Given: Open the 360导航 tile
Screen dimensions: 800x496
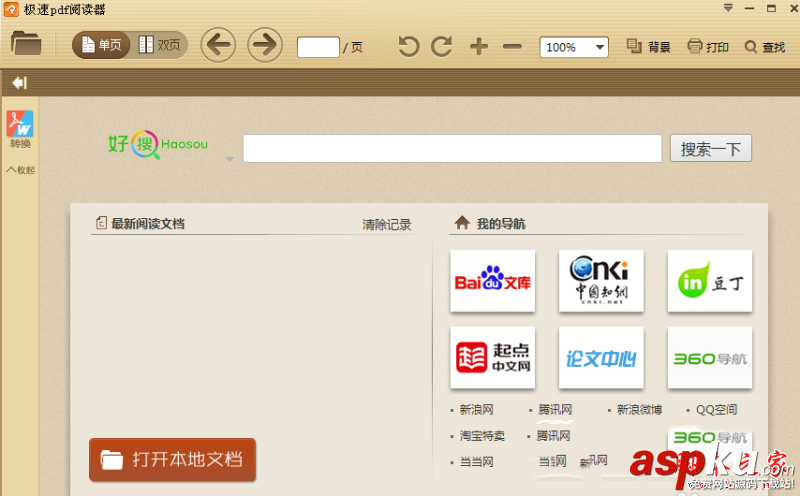Looking at the screenshot, I should (x=710, y=358).
